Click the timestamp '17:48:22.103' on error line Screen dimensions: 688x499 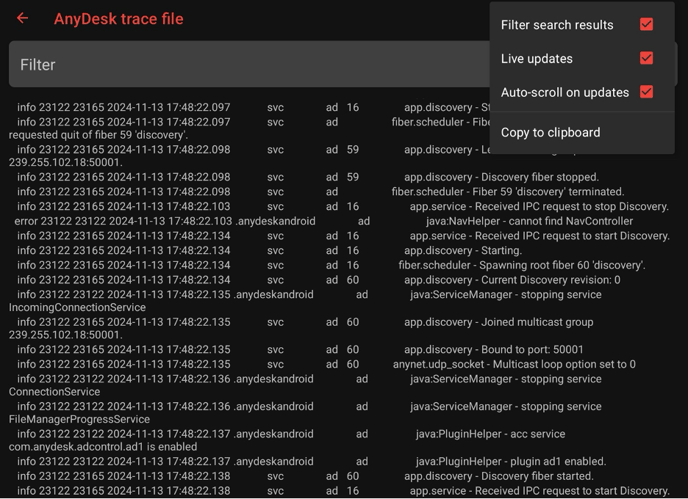point(198,221)
